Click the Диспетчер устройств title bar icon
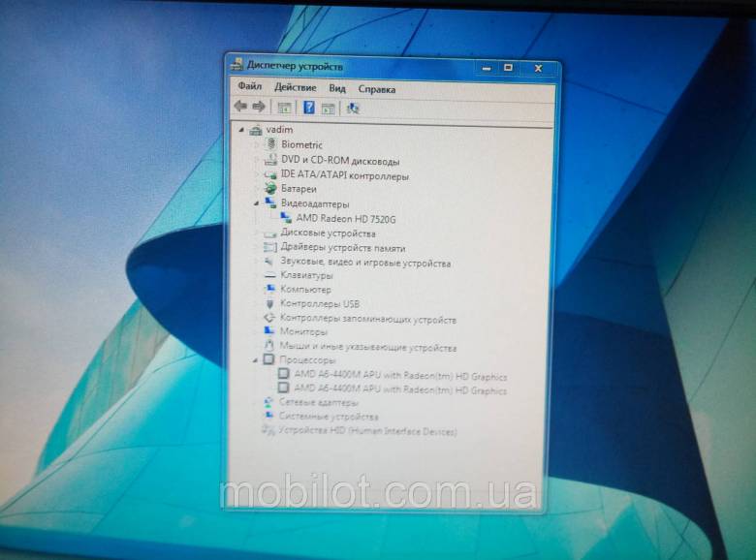Screen dimensions: 756x560 236,64
